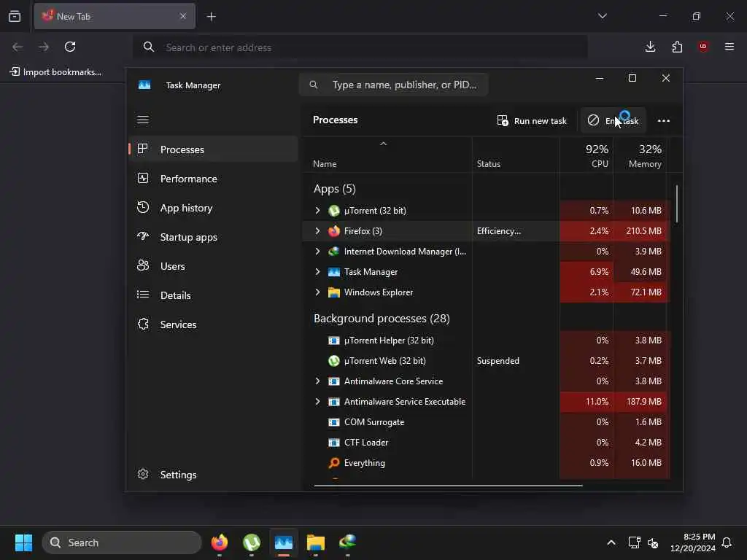
Task: Open µTorrent from the taskbar
Action: coord(252,542)
